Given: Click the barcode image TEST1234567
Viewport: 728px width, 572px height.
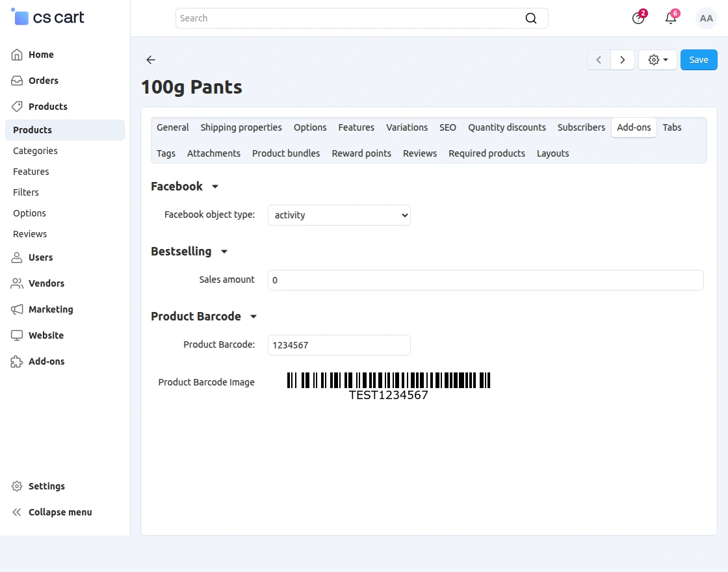Looking at the screenshot, I should [x=389, y=386].
